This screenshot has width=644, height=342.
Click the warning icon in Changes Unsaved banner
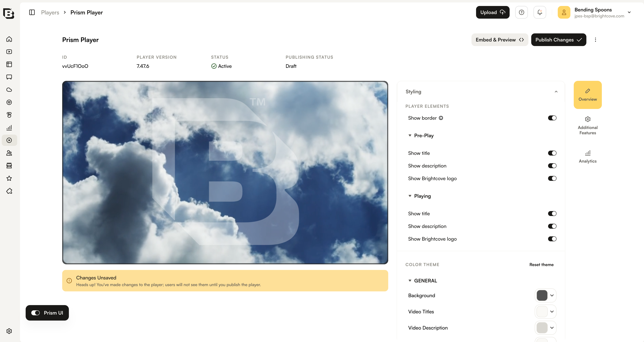(69, 281)
